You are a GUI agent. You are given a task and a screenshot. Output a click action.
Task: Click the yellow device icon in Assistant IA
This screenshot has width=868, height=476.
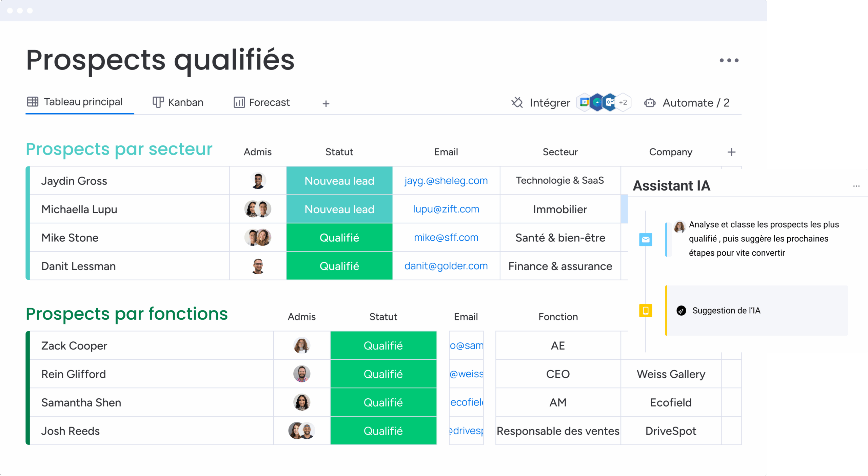tap(646, 311)
